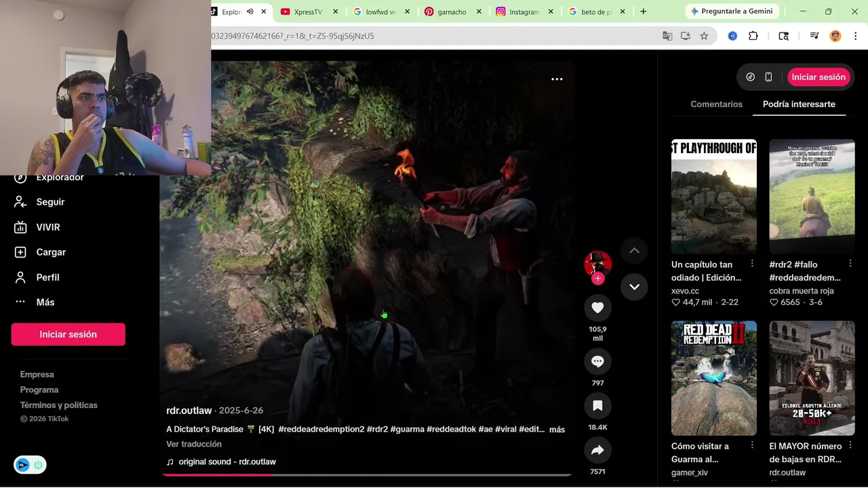Open the rdr.outlaw username above caption

point(189,411)
